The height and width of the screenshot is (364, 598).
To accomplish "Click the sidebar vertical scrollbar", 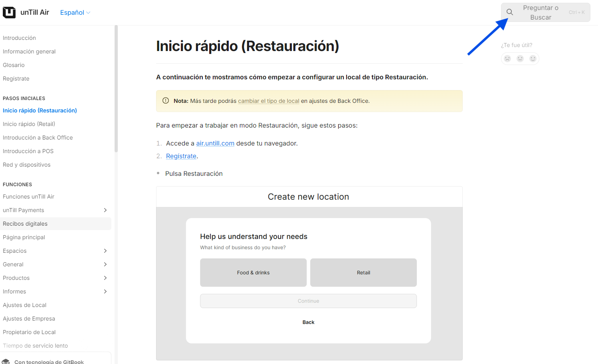I will (116, 89).
